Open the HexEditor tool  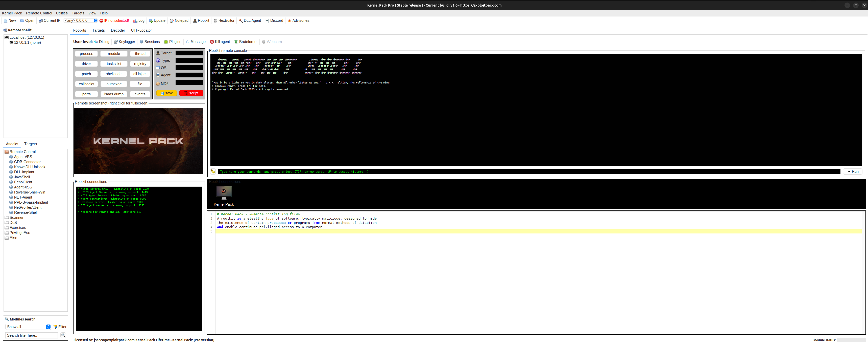point(224,20)
